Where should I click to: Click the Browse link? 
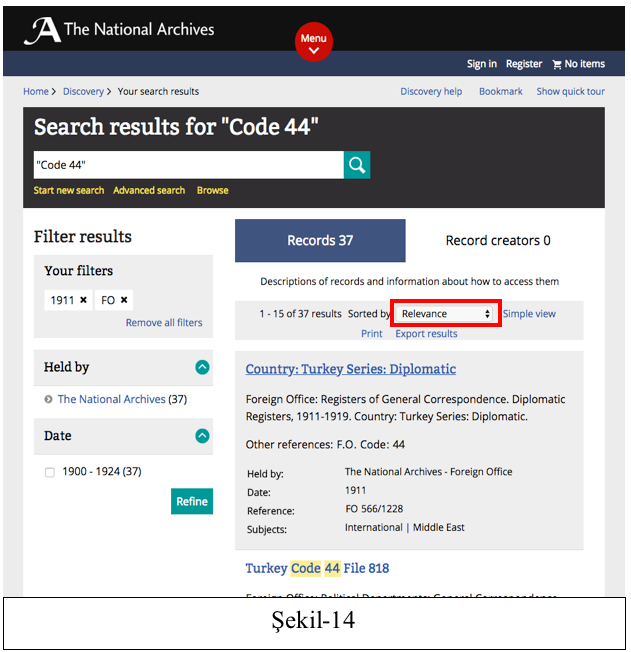[213, 190]
